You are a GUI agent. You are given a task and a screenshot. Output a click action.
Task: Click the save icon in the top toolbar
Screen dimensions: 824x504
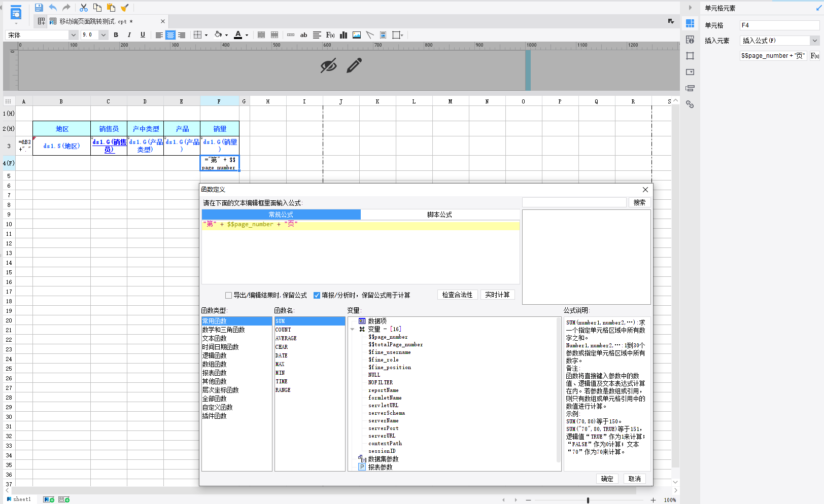39,8
